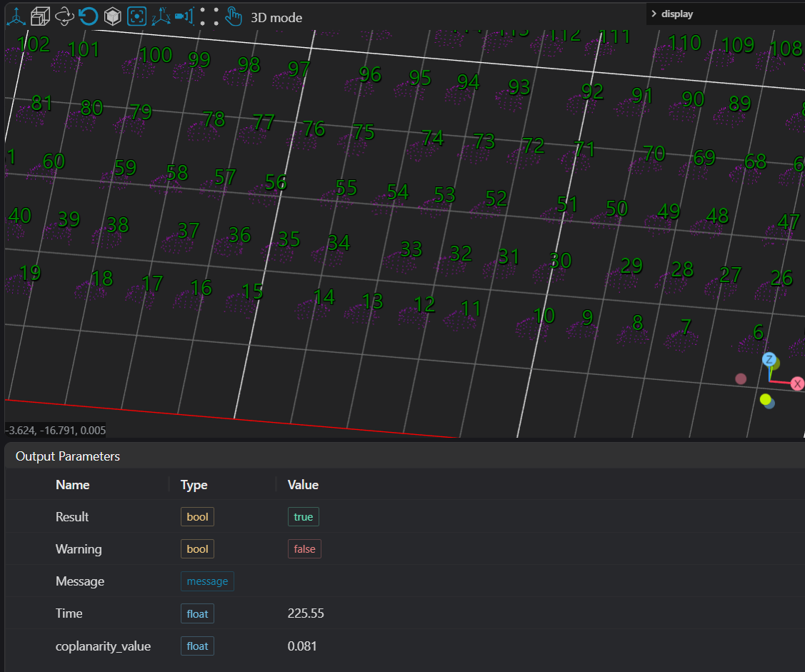
Task: Toggle the XYZ coordinate axes display icon
Action: tap(161, 16)
